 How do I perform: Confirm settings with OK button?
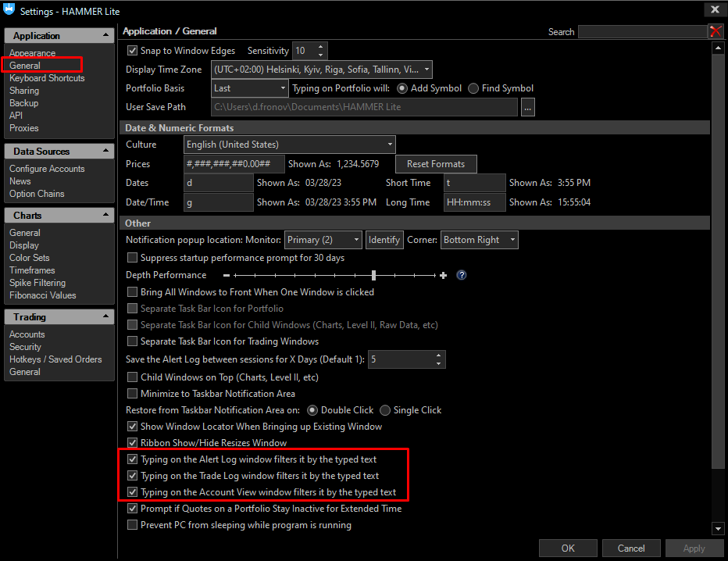568,548
